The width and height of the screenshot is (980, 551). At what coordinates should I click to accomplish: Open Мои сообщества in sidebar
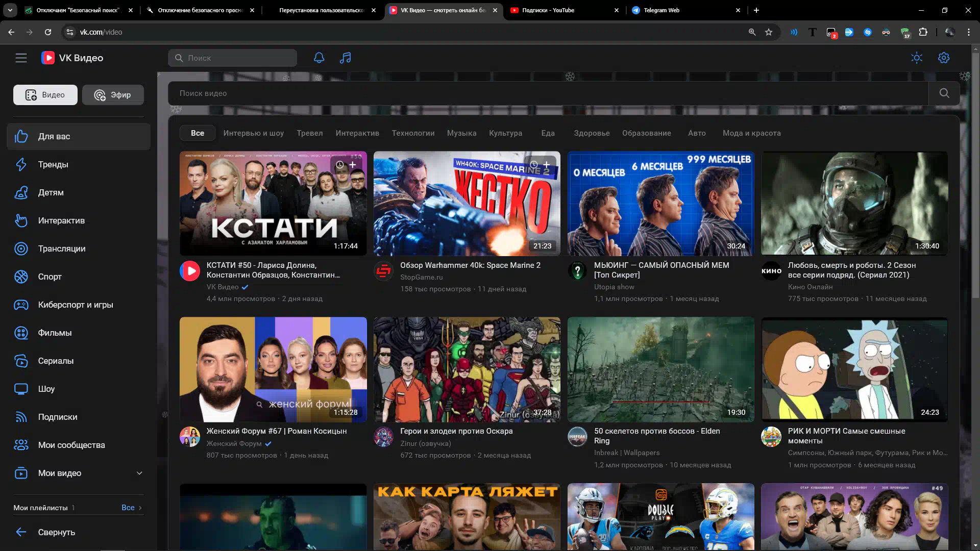click(x=79, y=445)
